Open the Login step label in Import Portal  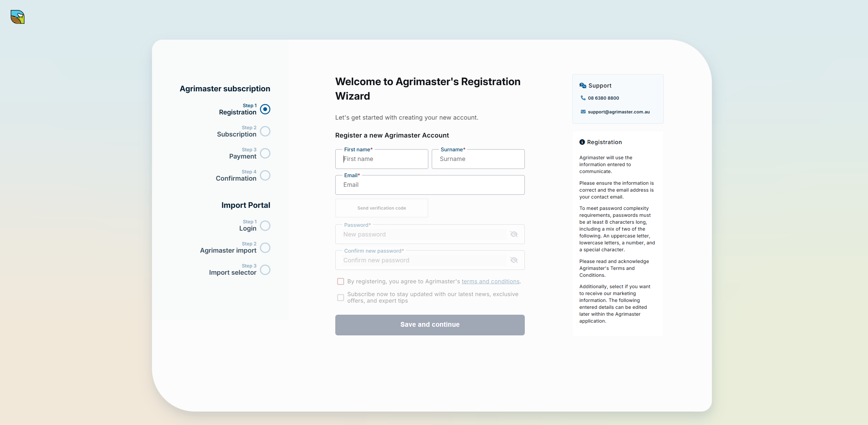click(x=248, y=229)
